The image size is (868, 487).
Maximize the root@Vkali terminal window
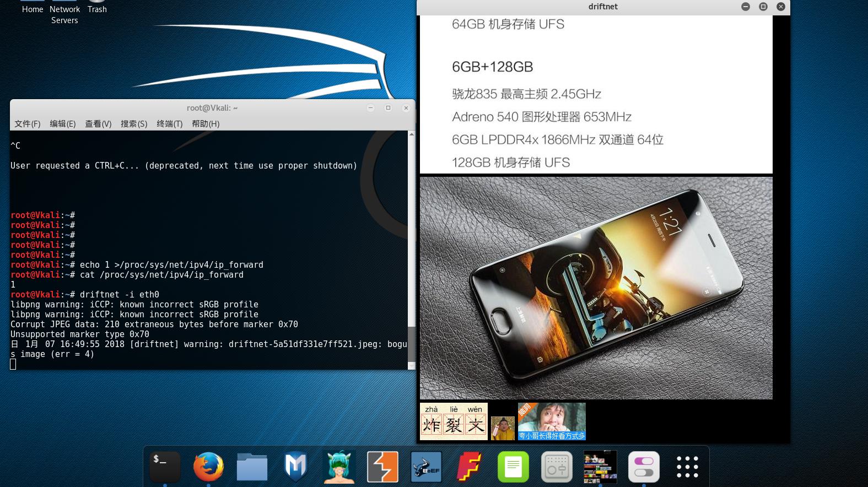point(389,108)
